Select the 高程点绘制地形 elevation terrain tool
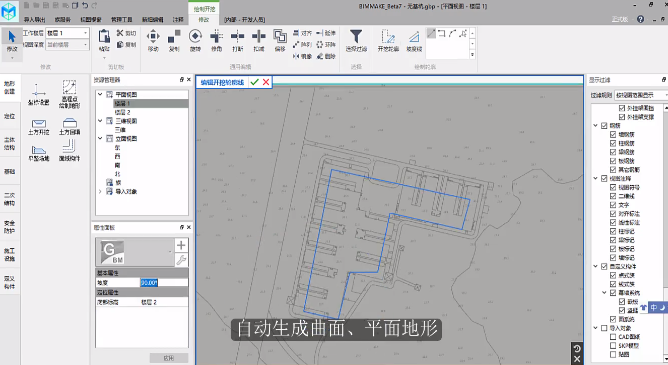The height and width of the screenshot is (365, 668). click(69, 94)
